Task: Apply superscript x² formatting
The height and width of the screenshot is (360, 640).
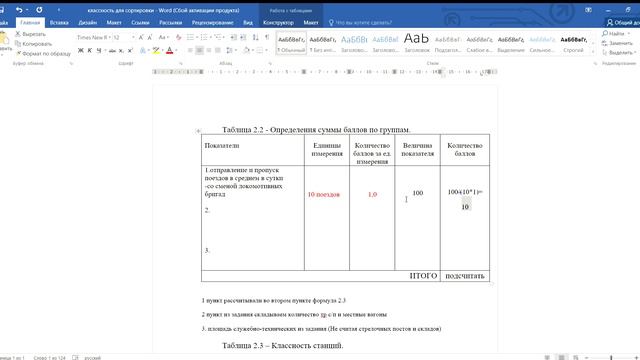Action: [x=130, y=50]
